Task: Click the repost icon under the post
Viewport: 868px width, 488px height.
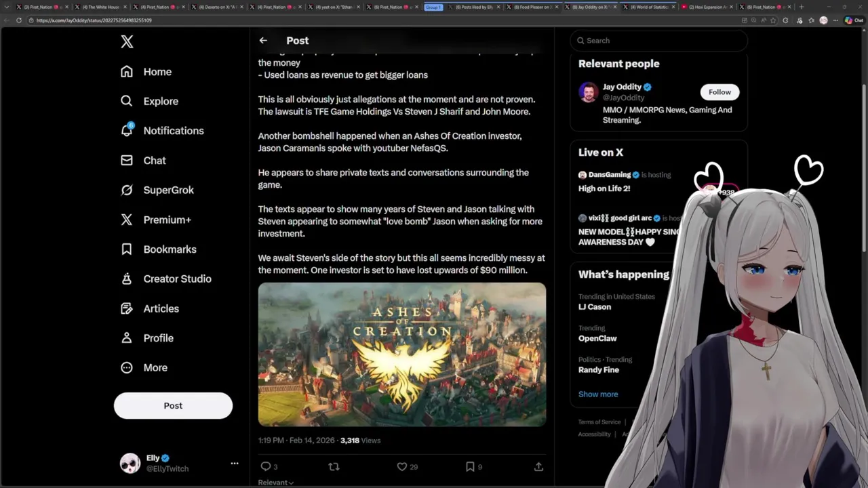Action: pyautogui.click(x=334, y=466)
